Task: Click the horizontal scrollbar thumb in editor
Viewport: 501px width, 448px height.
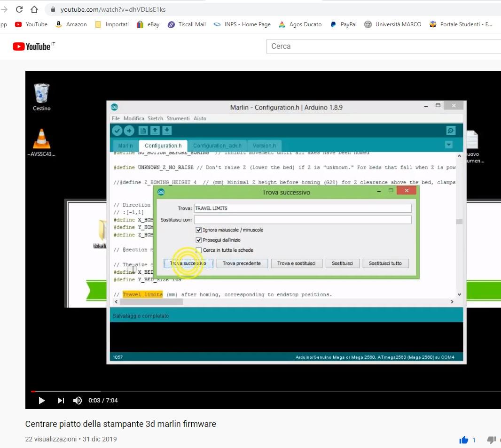Action: click(151, 302)
